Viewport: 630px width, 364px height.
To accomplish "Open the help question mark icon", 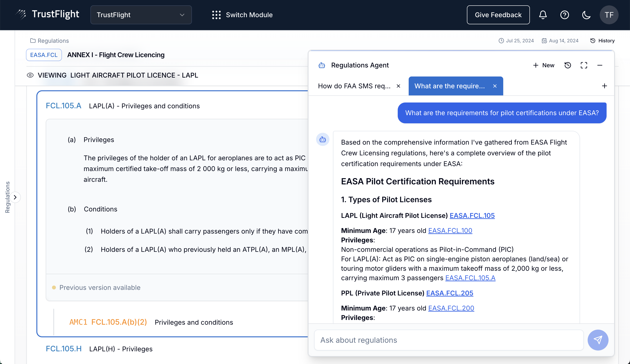I will [564, 15].
